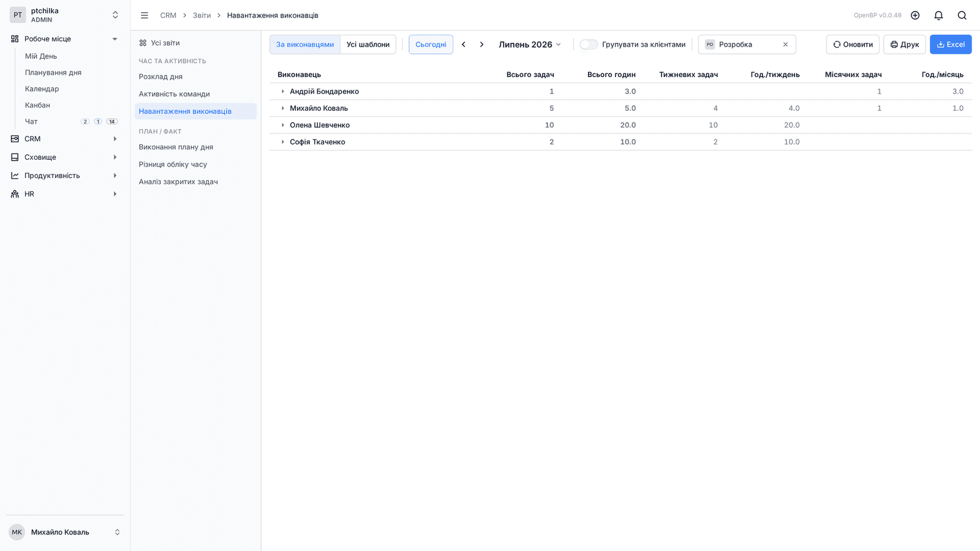Go to previous month arrow
980x551 pixels.
[x=464, y=44]
